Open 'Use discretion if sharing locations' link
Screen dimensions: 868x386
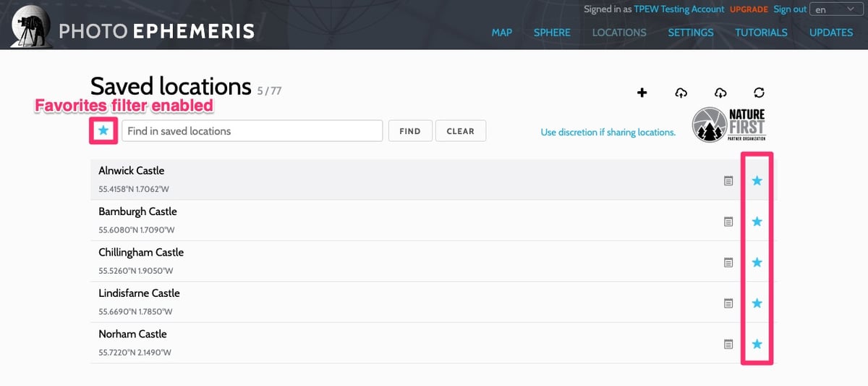pos(608,132)
